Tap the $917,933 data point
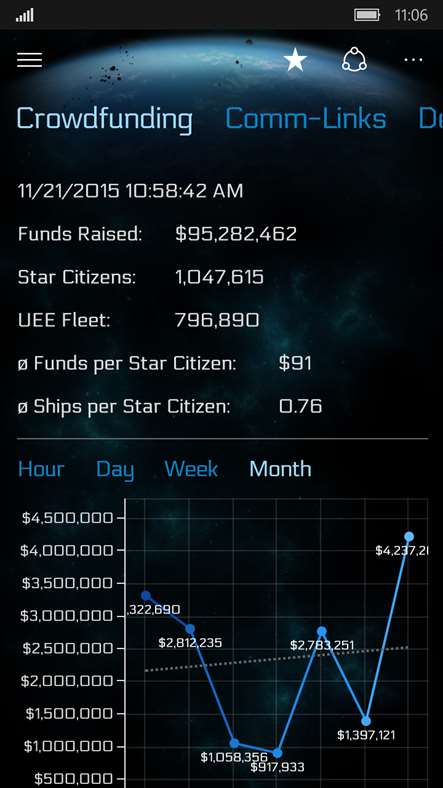This screenshot has width=443, height=788. point(277,753)
